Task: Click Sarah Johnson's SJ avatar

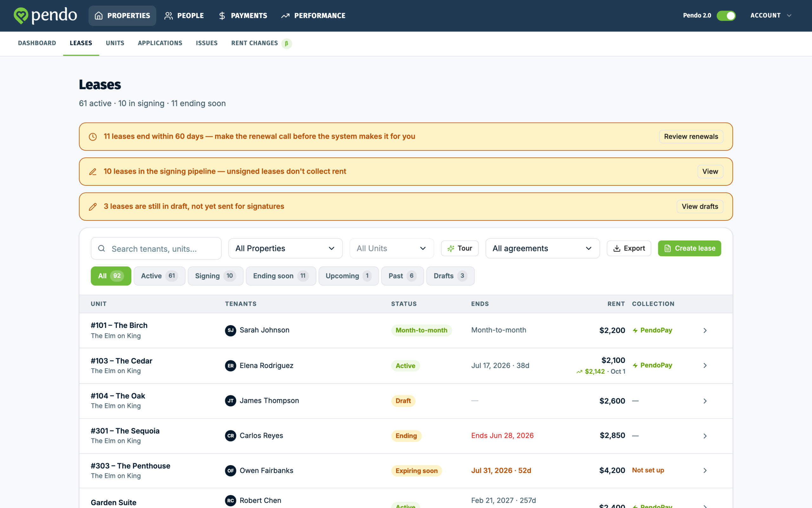Action: click(x=231, y=330)
